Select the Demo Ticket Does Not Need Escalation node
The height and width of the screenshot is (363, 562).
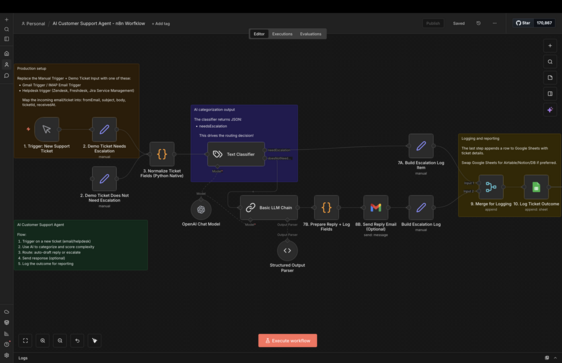[x=104, y=178]
